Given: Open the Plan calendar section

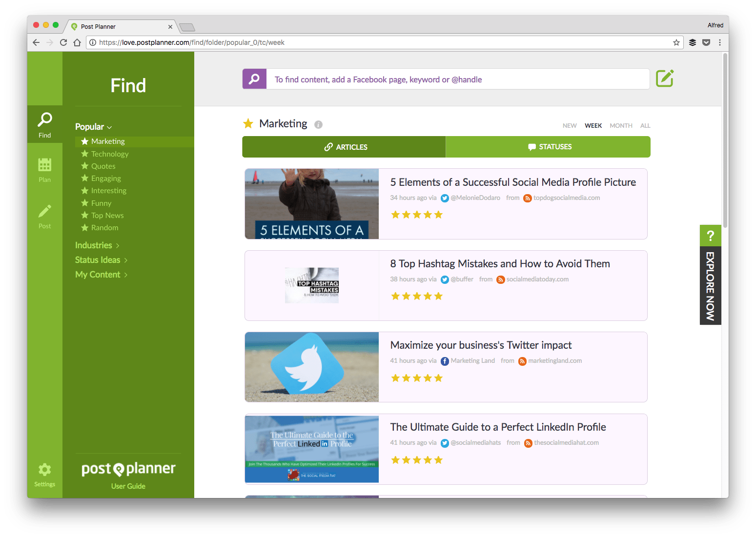Looking at the screenshot, I should click(x=44, y=170).
